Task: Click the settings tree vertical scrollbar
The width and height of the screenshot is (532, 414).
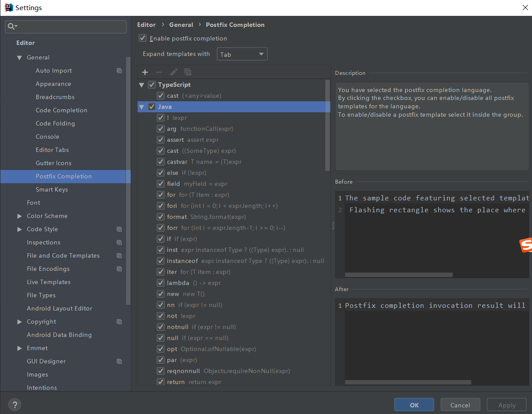Action: pos(128,181)
